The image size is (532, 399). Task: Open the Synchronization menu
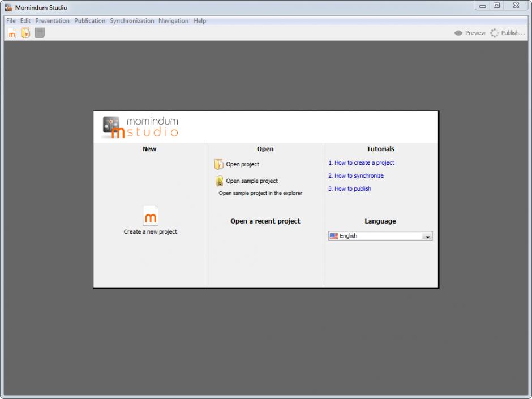(132, 21)
